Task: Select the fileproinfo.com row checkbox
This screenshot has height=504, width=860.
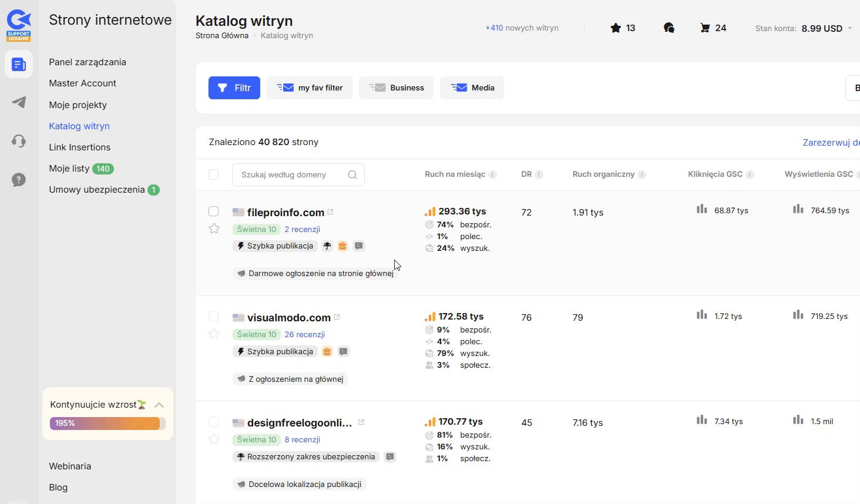Action: [214, 211]
